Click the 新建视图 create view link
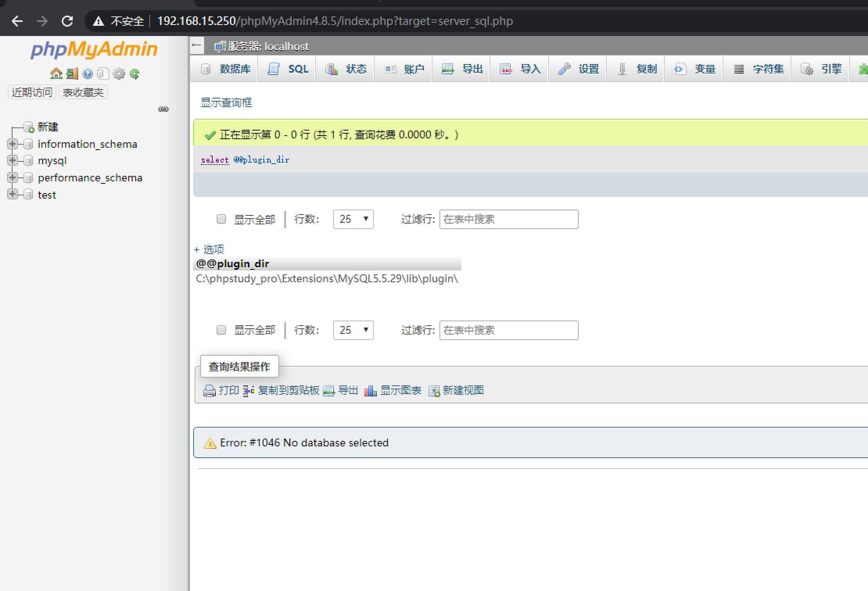 (x=463, y=390)
